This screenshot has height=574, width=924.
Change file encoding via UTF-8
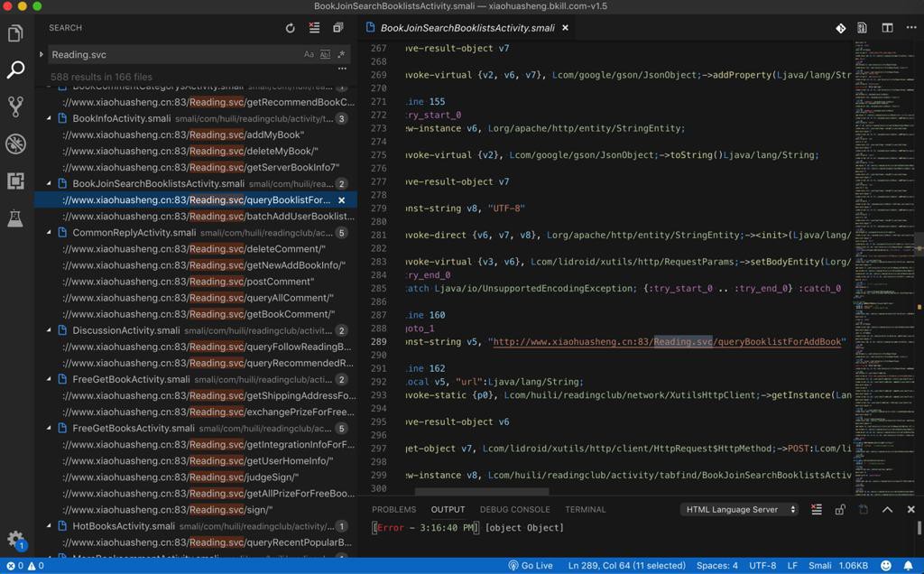click(x=762, y=566)
